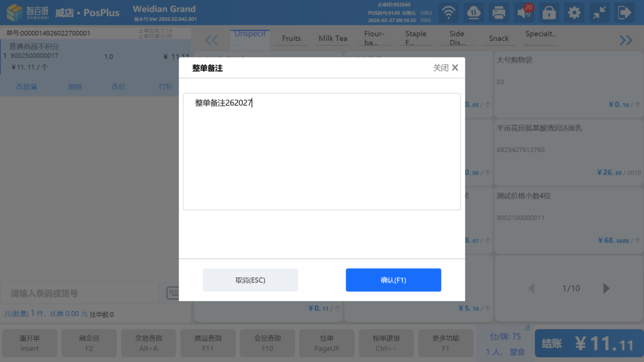Screen dimensions: 644x362
Task: Click the shrink window arrows icon
Action: click(x=599, y=12)
